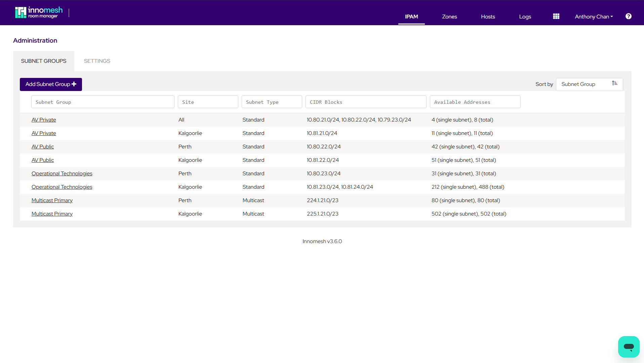Screen dimensions: 644x363
Task: Click the Operational Technologies link for Kalgoorlie
Action: click(62, 187)
